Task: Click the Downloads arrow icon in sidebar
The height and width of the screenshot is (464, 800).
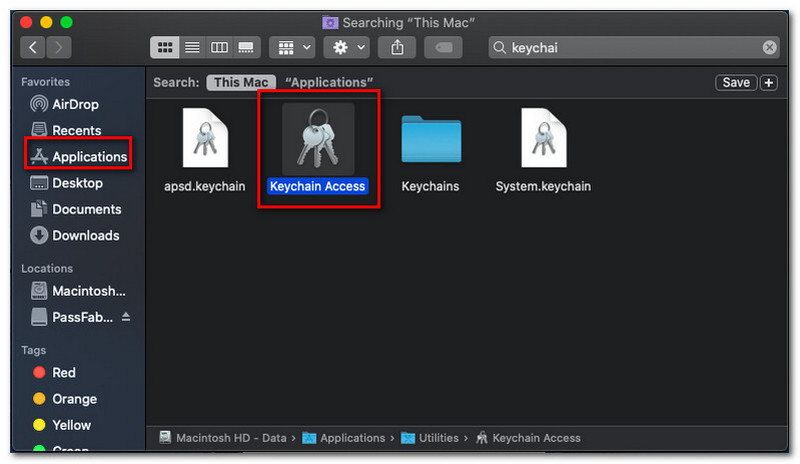Action: (39, 235)
